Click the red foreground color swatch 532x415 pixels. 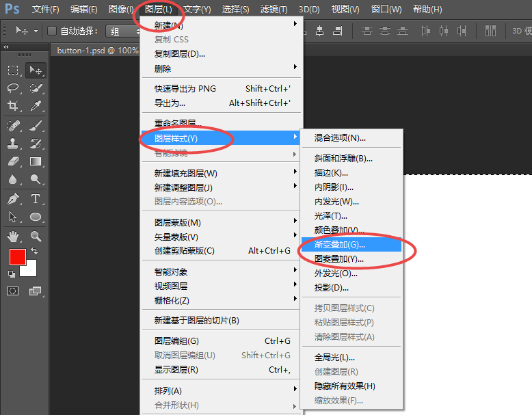[17, 257]
